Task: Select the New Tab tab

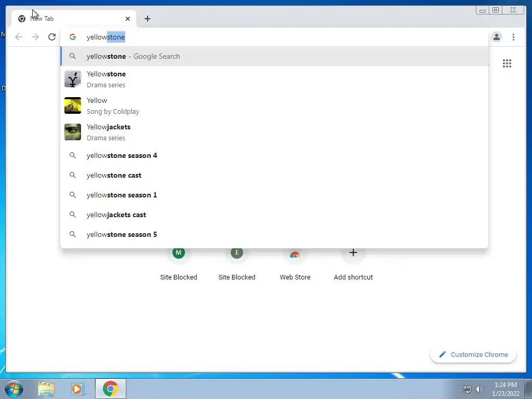Action: tap(74, 19)
